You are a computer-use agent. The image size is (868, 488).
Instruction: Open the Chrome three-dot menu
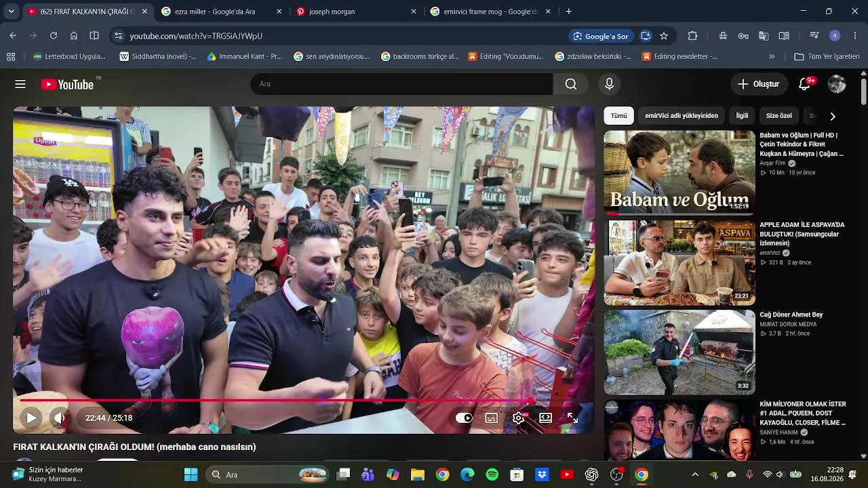click(x=855, y=36)
